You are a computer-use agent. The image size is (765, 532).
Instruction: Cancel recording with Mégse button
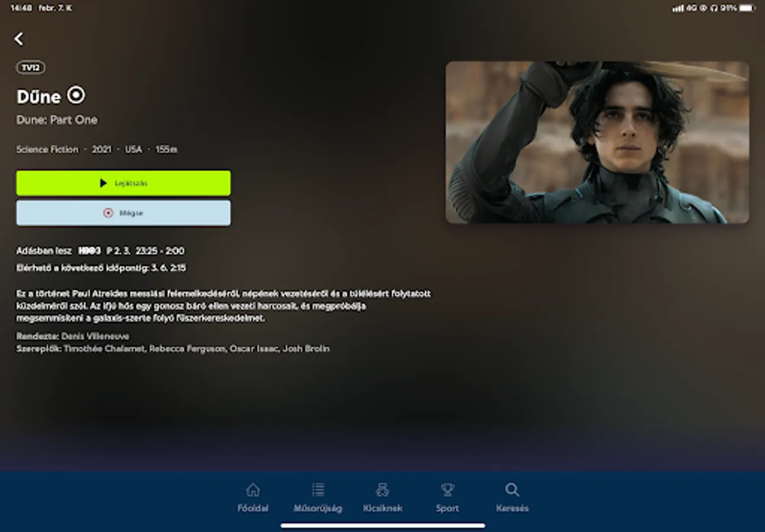pyautogui.click(x=124, y=213)
